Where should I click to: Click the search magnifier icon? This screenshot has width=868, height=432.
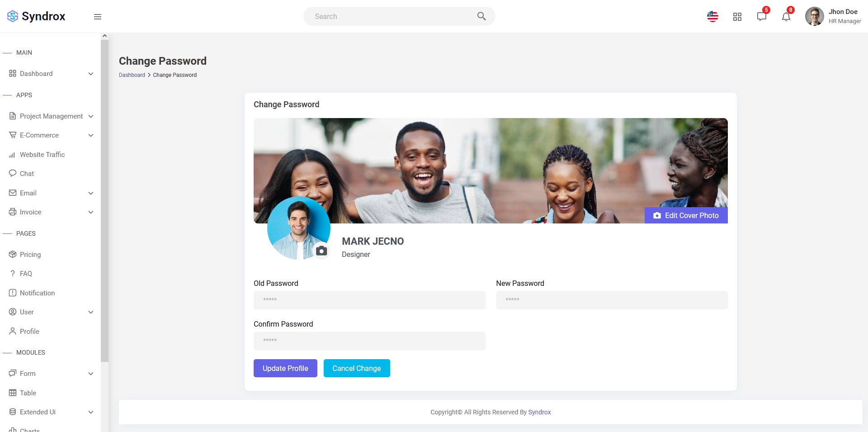click(x=481, y=16)
